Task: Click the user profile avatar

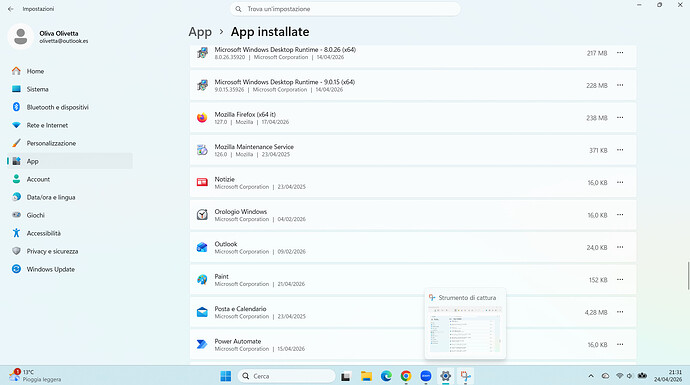Action: pyautogui.click(x=20, y=37)
